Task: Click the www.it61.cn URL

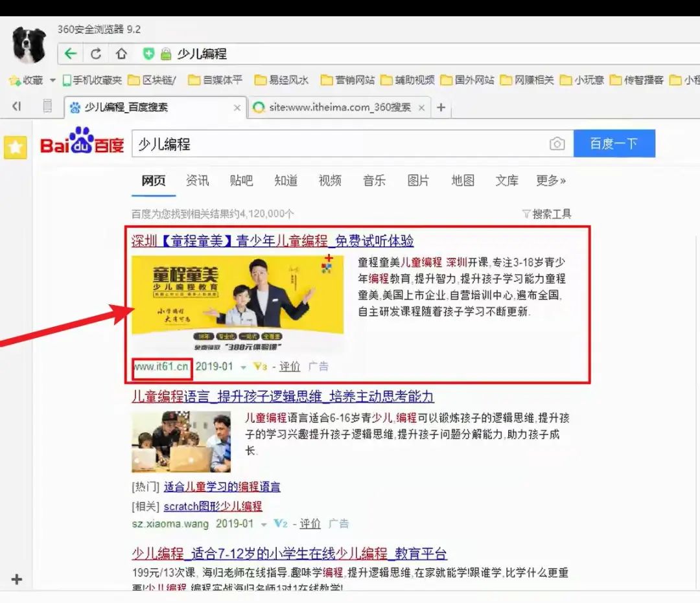Action: 161,367
